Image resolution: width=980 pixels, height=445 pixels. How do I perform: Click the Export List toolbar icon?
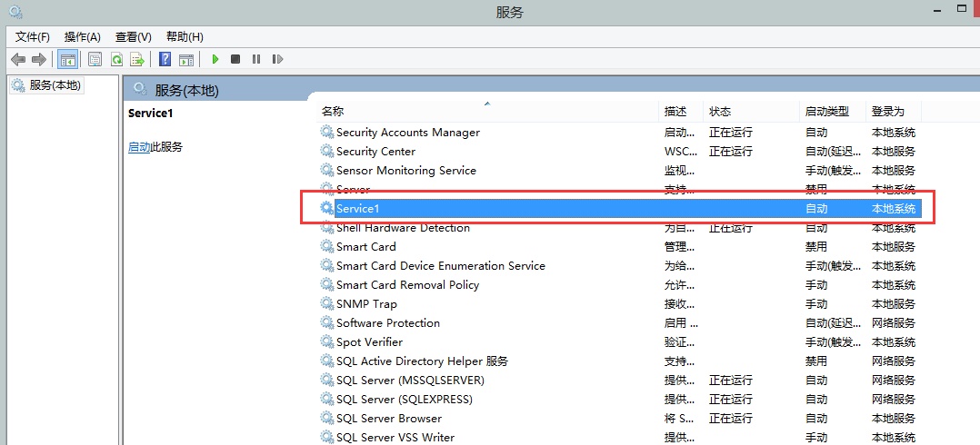point(137,59)
